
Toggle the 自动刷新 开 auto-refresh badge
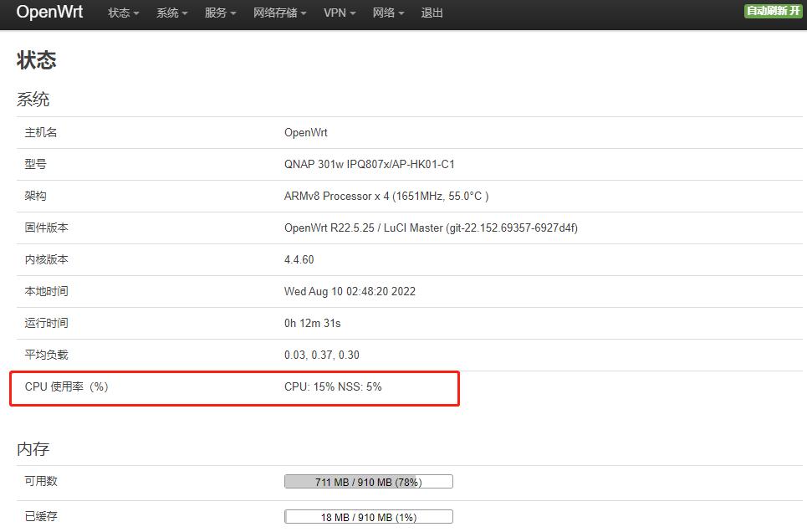[x=773, y=11]
